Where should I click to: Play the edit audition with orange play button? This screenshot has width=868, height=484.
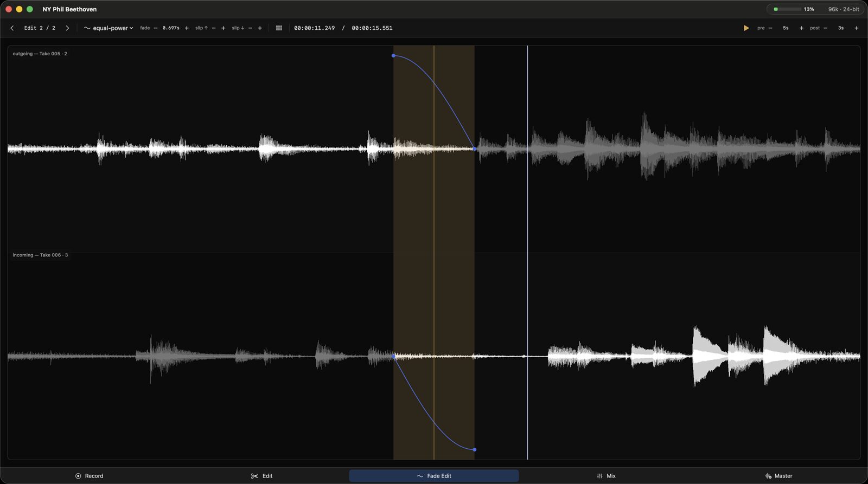[746, 28]
